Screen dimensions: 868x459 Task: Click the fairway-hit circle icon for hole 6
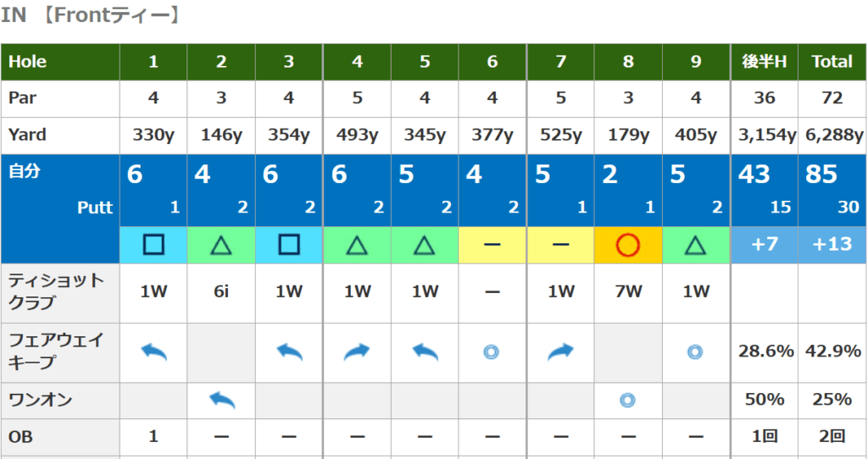tap(492, 351)
